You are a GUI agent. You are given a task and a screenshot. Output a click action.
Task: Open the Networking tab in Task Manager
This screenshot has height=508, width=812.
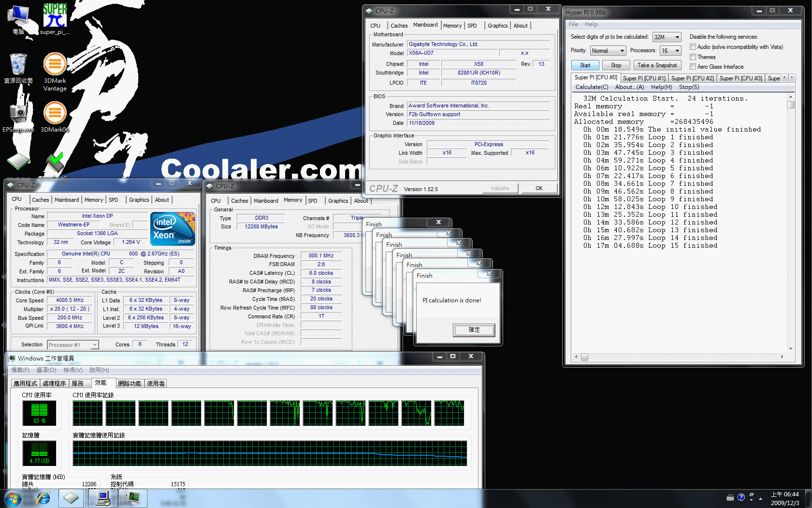130,384
